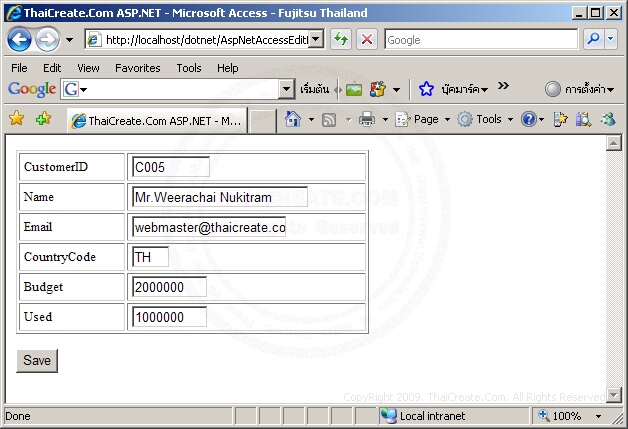Open the Favorites menu

click(x=137, y=68)
